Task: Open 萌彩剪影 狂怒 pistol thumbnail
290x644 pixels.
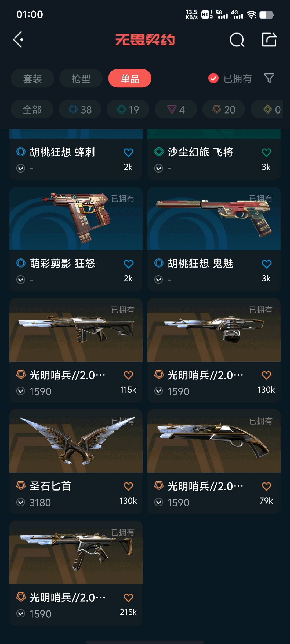Action: point(76,219)
